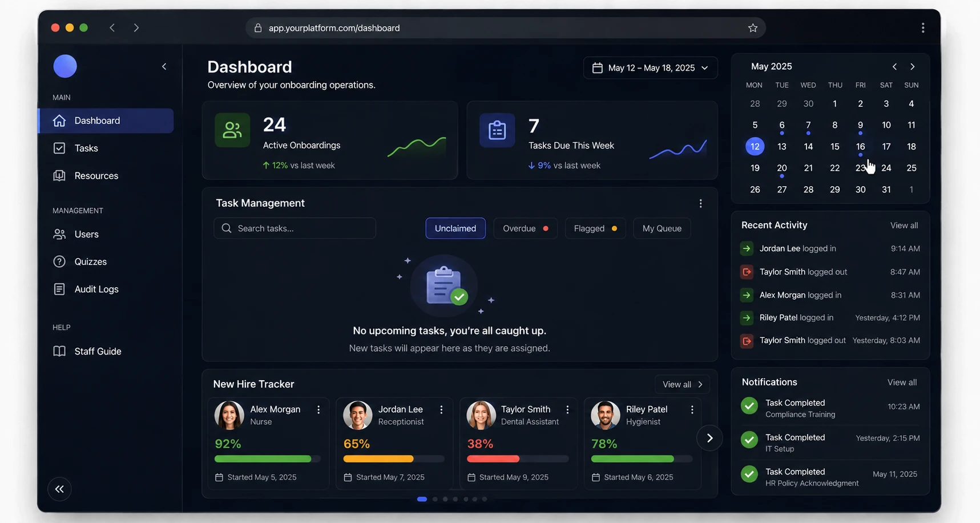Image resolution: width=980 pixels, height=523 pixels.
Task: Open Jordan Lee card options menu
Action: (441, 409)
